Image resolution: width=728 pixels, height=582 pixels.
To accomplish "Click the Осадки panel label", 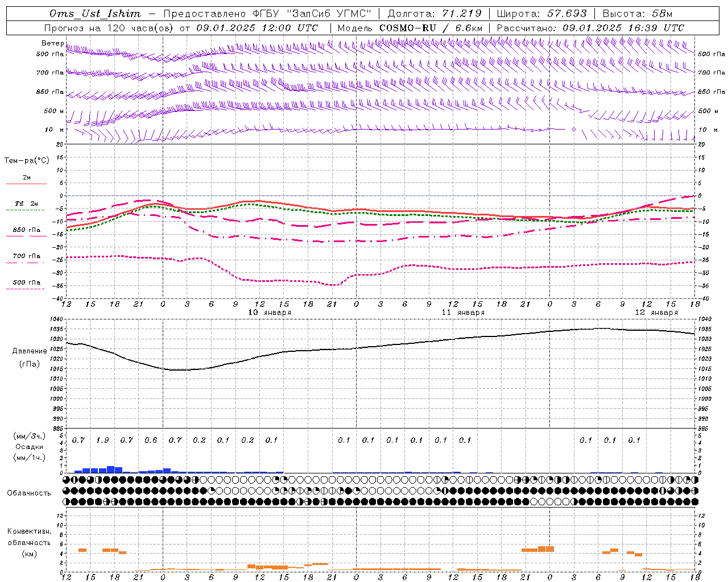I will click(x=29, y=447).
